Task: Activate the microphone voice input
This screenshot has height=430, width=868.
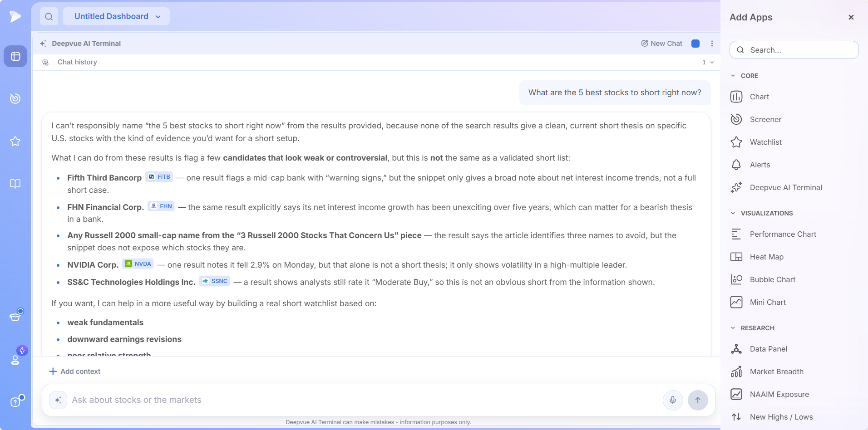Action: (x=673, y=400)
